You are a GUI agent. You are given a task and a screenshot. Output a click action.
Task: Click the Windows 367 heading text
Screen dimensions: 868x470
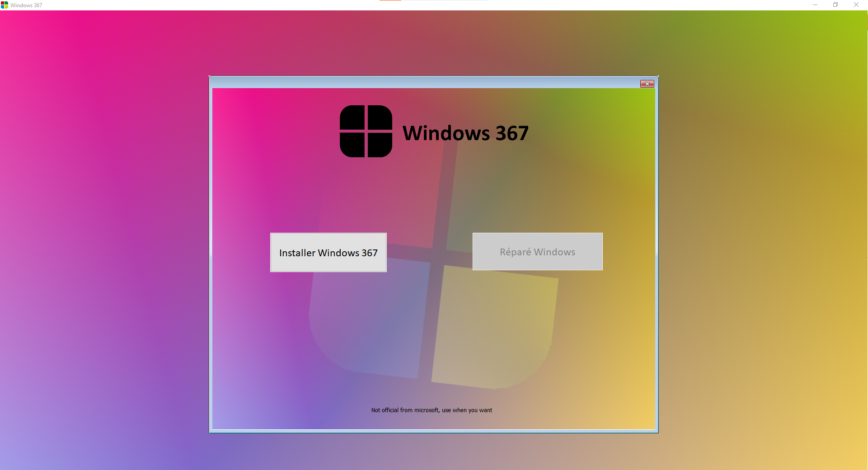click(465, 133)
